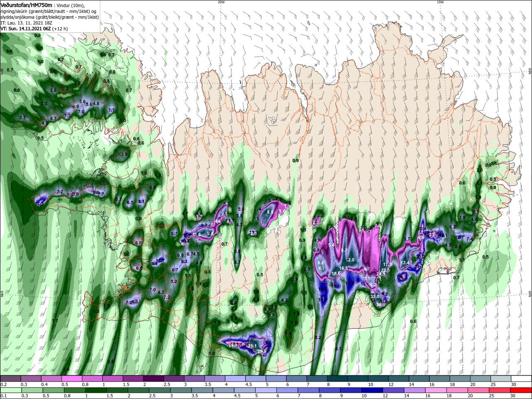Click the '20W' longitude label at top

point(221,2)
